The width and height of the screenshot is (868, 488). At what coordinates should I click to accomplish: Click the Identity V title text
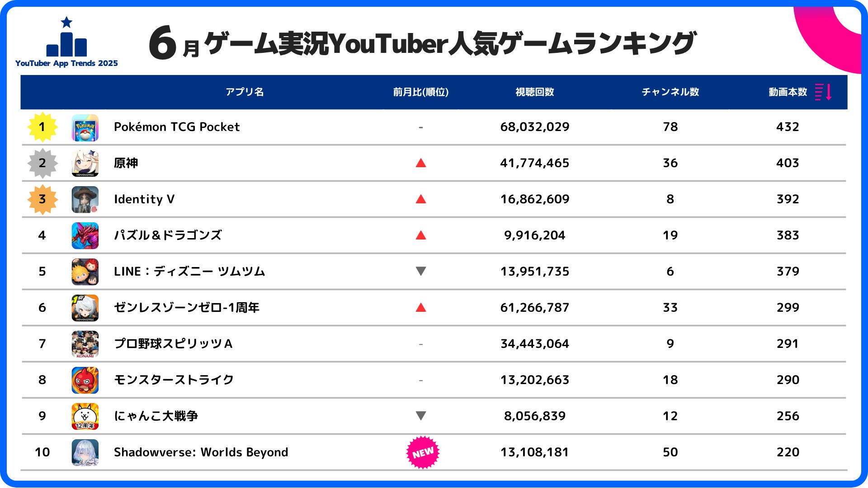(x=144, y=199)
